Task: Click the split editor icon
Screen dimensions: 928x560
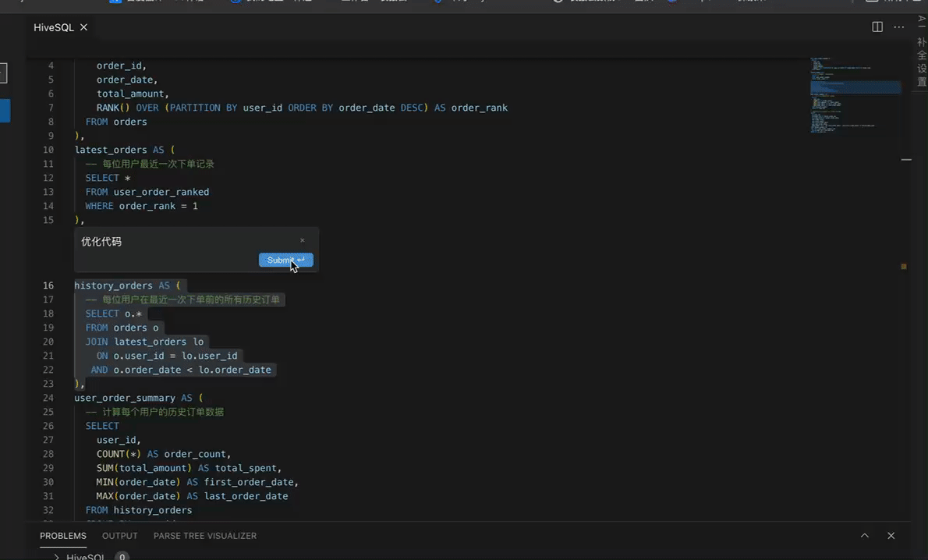Action: tap(877, 27)
